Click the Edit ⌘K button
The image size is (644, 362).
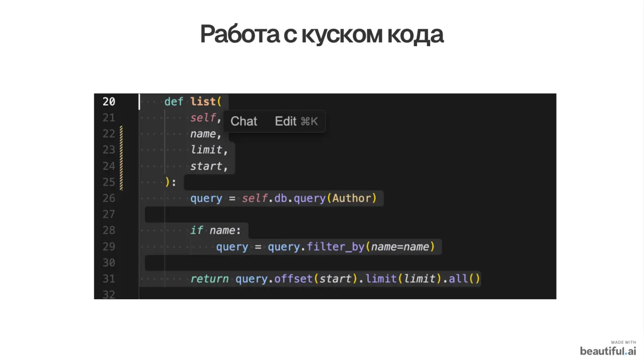point(296,121)
